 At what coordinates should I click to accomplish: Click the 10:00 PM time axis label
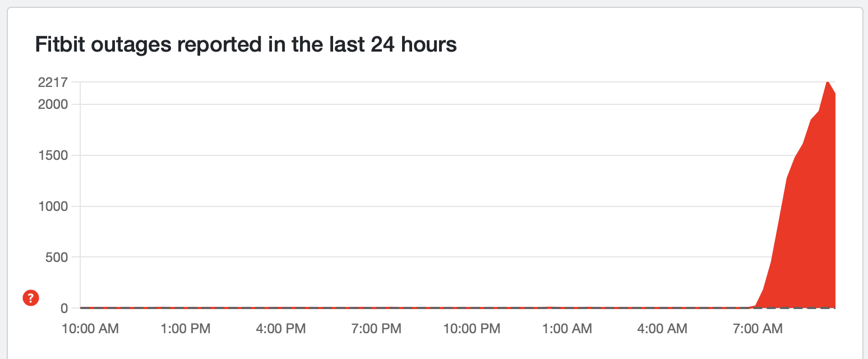click(x=472, y=329)
